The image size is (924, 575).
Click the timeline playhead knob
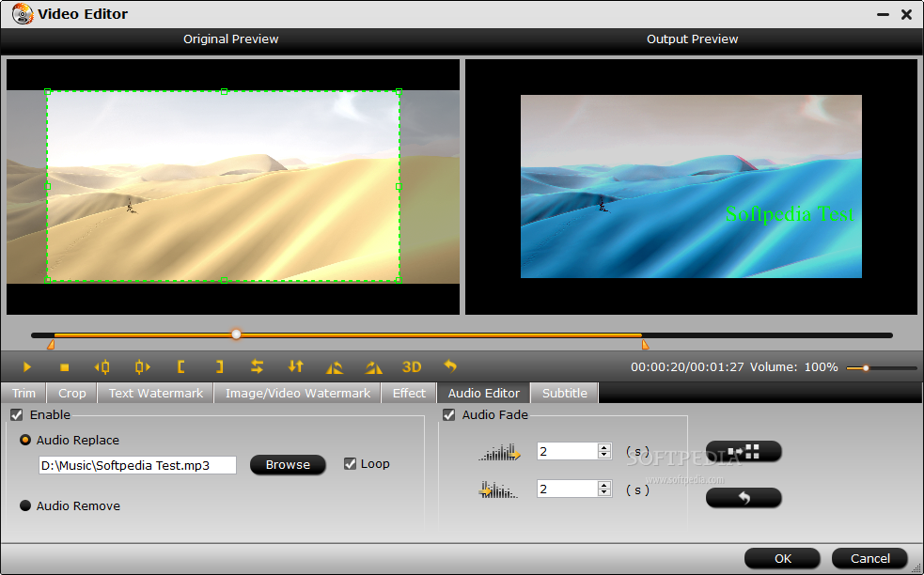coord(236,334)
